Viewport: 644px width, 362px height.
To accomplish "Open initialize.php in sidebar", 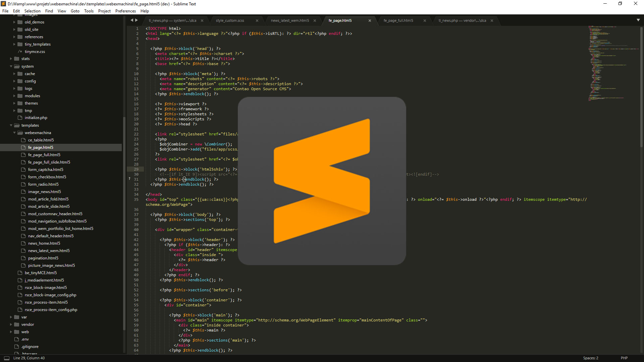I will (x=36, y=118).
